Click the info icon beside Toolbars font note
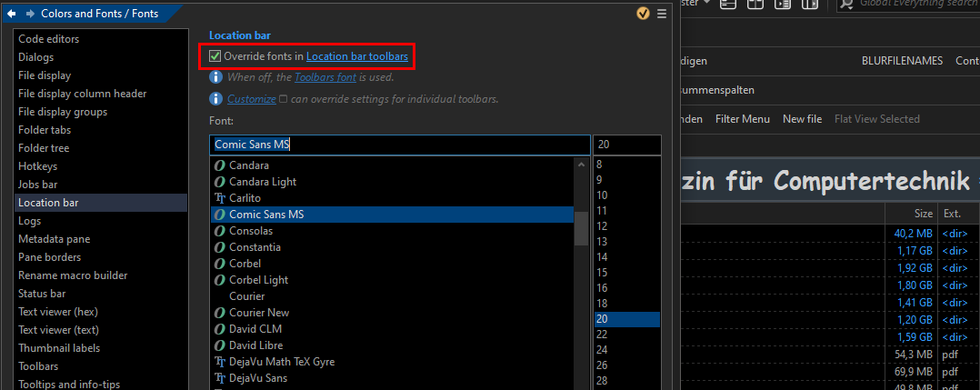980x390 pixels. tap(215, 77)
